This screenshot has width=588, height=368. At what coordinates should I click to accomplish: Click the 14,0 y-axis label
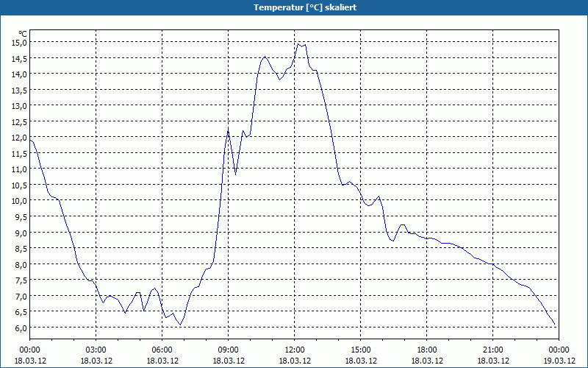20,74
